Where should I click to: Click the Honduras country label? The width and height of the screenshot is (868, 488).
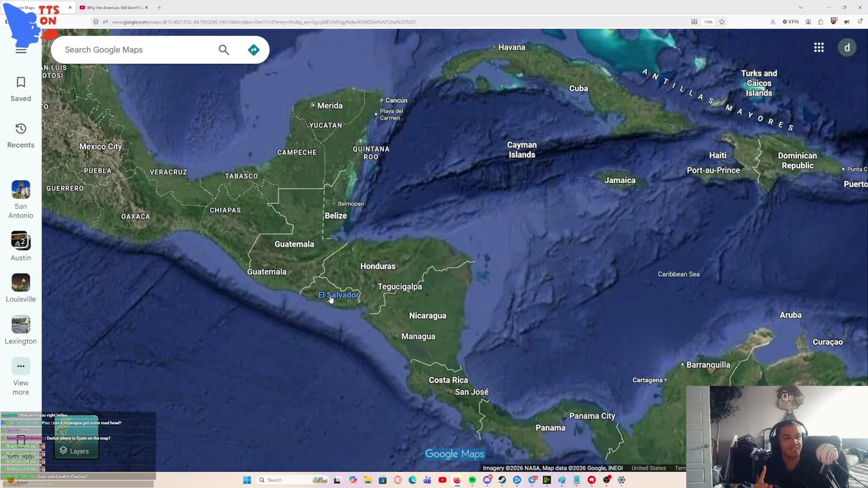click(378, 266)
